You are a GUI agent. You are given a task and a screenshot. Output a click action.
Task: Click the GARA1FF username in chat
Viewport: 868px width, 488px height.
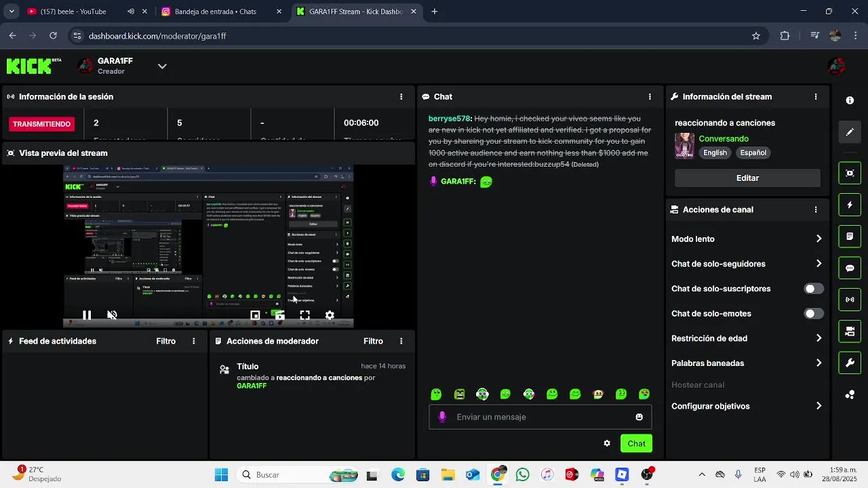[x=458, y=182]
